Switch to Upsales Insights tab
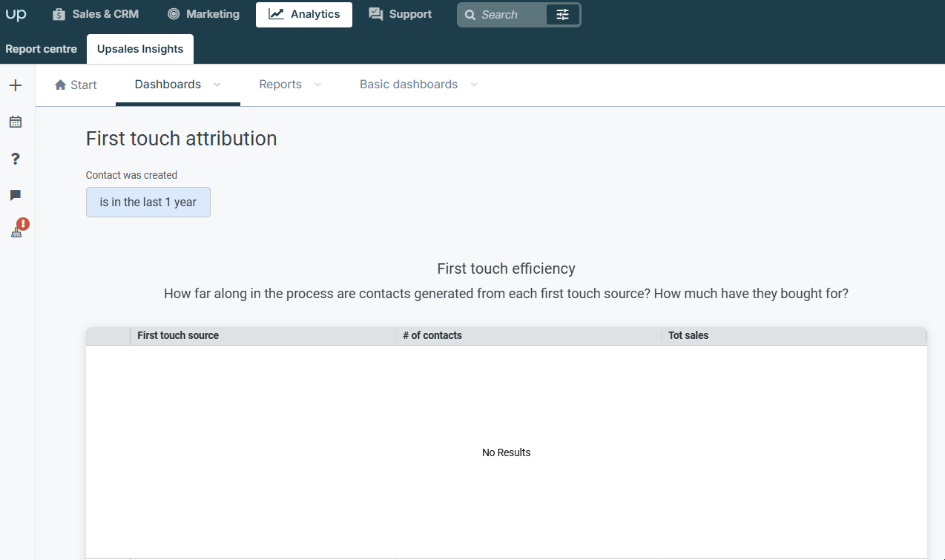 pyautogui.click(x=140, y=49)
